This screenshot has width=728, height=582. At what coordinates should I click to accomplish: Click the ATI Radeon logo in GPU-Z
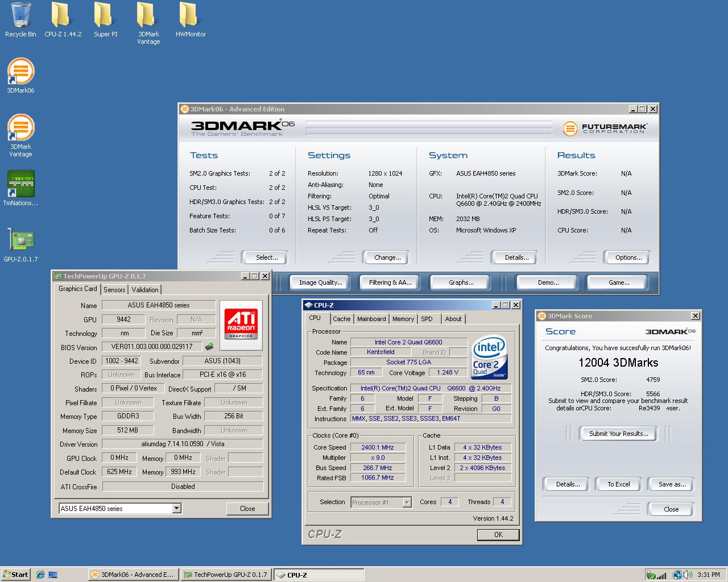coord(241,325)
